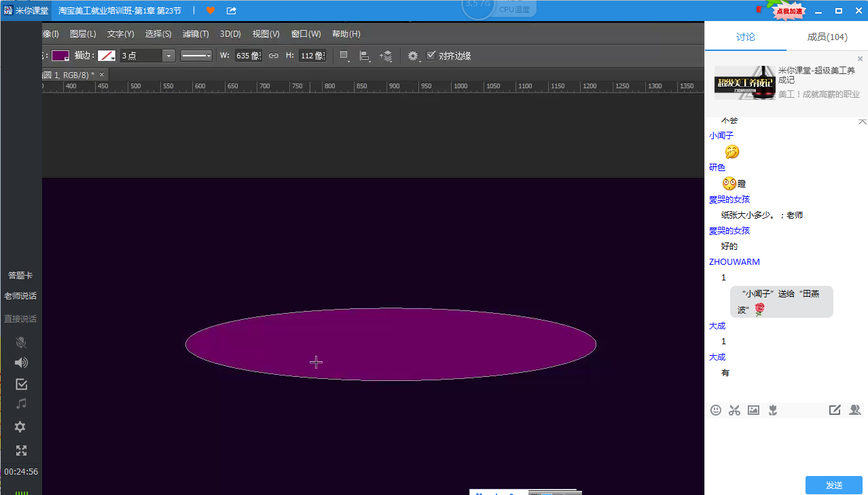Open the stroke color dropdown swatch

107,56
